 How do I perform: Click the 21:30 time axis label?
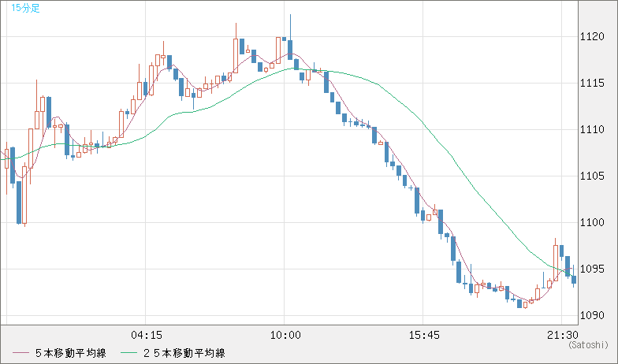point(563,336)
